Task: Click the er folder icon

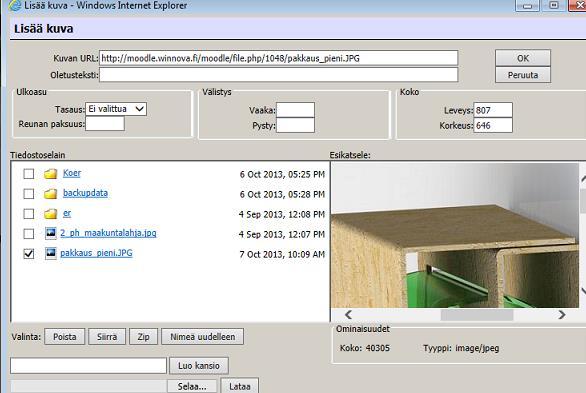Action: 50,214
